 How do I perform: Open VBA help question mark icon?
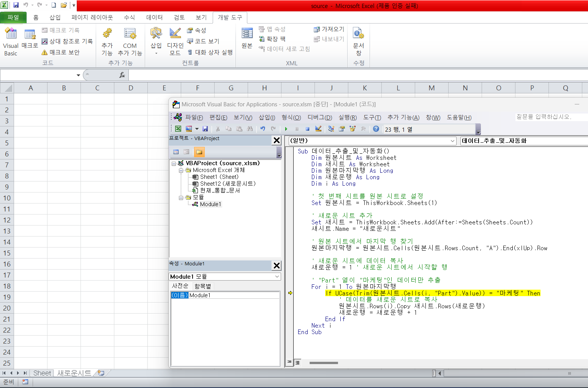coord(376,129)
